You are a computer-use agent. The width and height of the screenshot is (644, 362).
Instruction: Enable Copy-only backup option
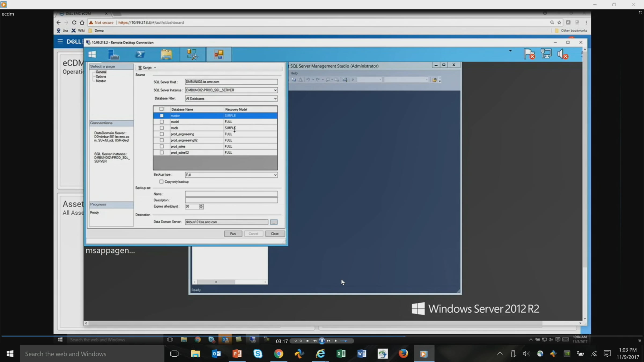tap(161, 182)
